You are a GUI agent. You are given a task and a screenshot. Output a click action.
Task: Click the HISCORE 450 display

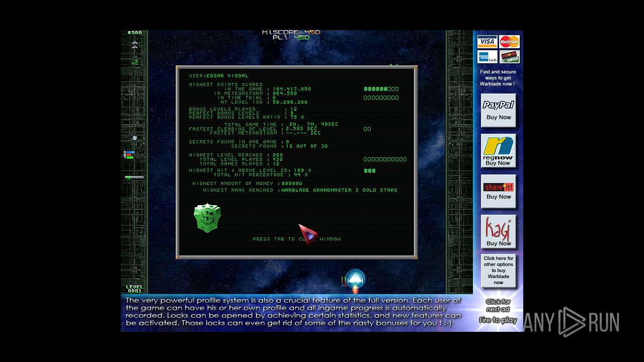click(291, 32)
